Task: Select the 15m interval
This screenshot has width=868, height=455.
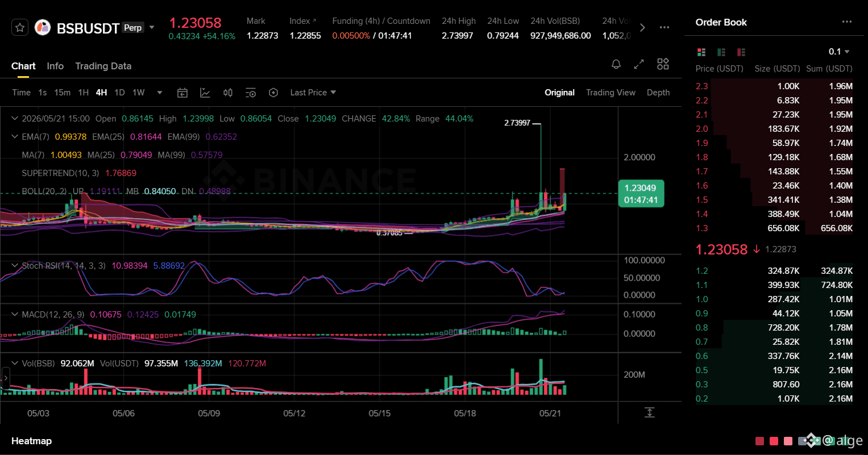Action: [63, 93]
